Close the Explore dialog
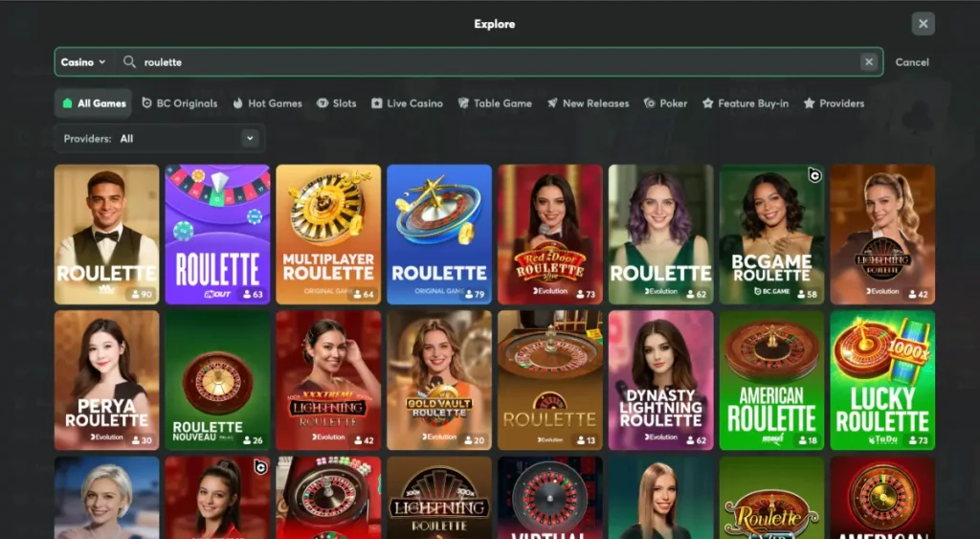The height and width of the screenshot is (539, 980). 923,24
